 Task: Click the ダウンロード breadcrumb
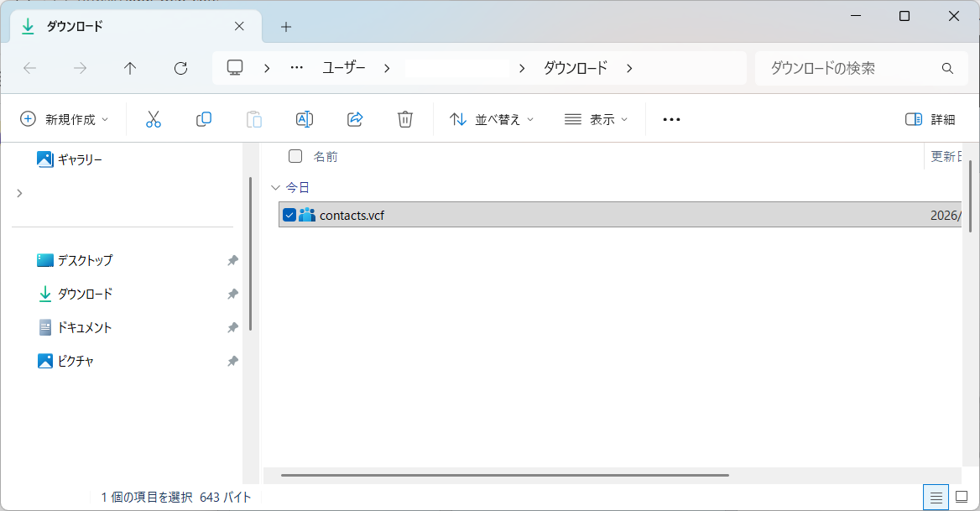(x=575, y=67)
